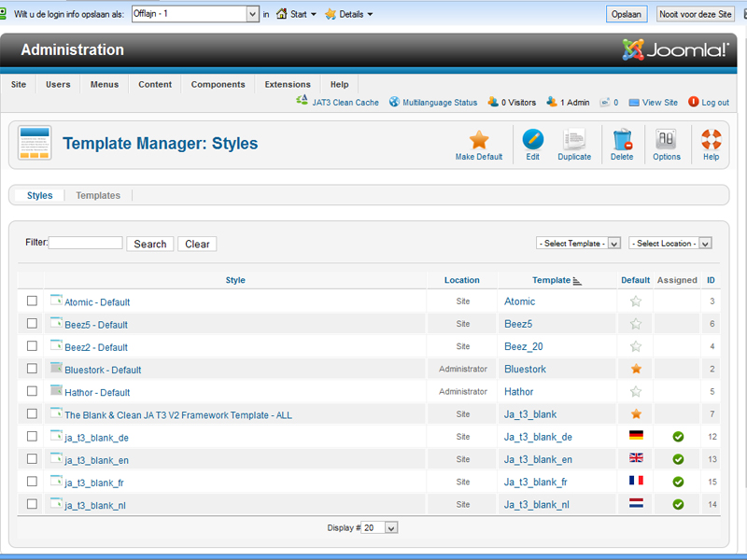The image size is (747, 560).
Task: Click into the Filter text field
Action: [x=85, y=244]
